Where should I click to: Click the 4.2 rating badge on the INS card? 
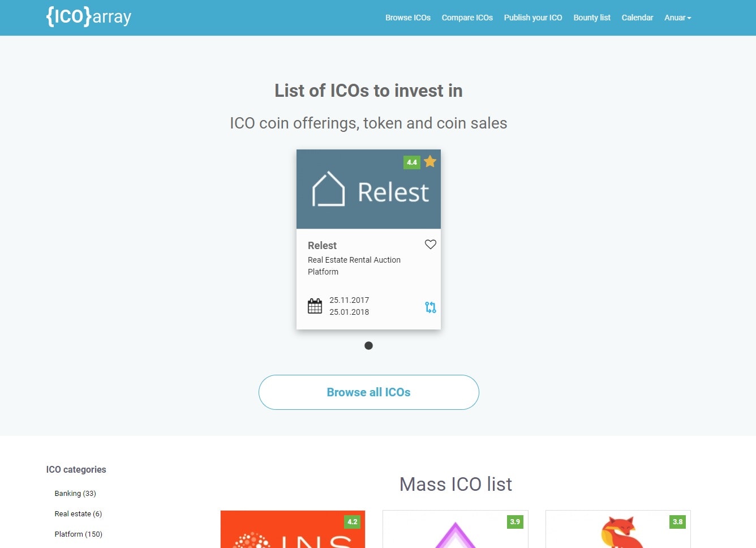[352, 522]
